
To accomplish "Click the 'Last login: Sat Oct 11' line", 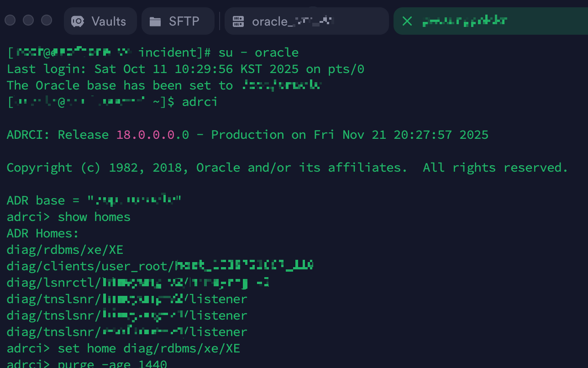I will (185, 69).
